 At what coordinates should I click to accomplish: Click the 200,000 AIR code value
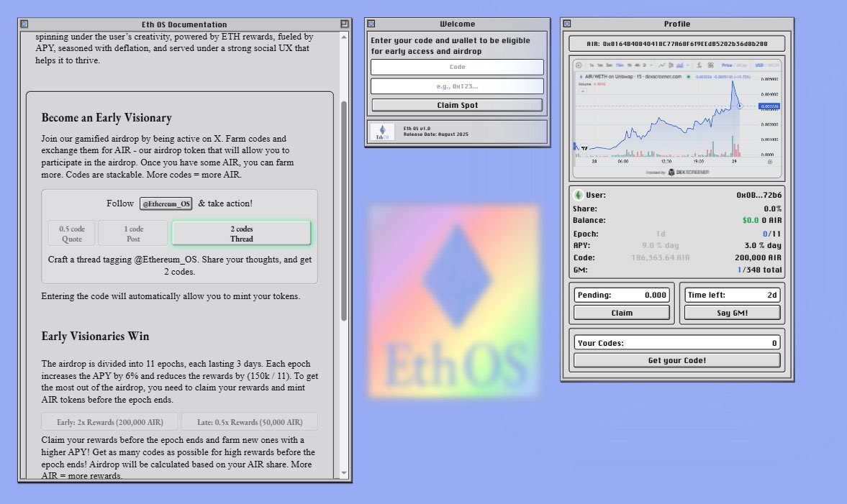point(758,257)
